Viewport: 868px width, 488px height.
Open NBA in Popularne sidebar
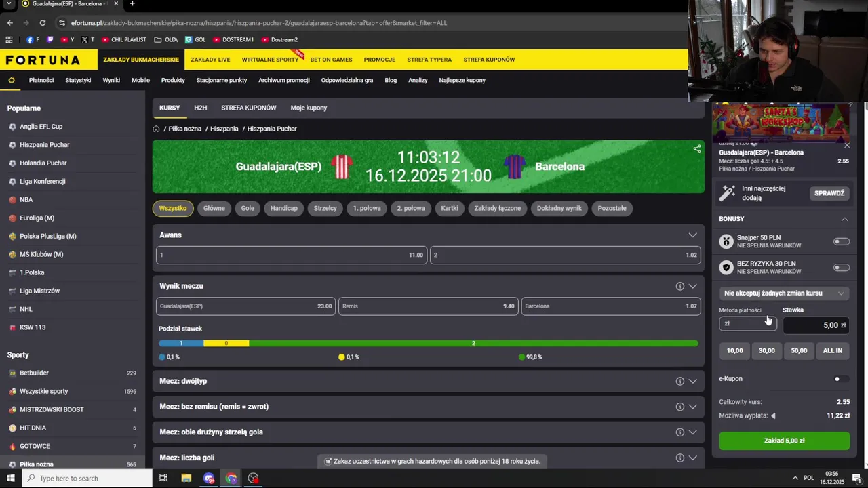click(26, 200)
